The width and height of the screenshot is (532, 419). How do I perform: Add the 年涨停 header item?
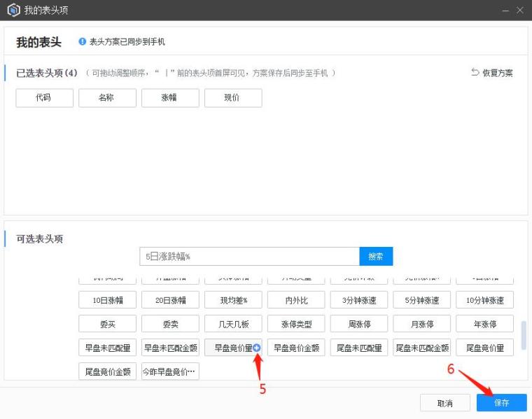point(484,324)
